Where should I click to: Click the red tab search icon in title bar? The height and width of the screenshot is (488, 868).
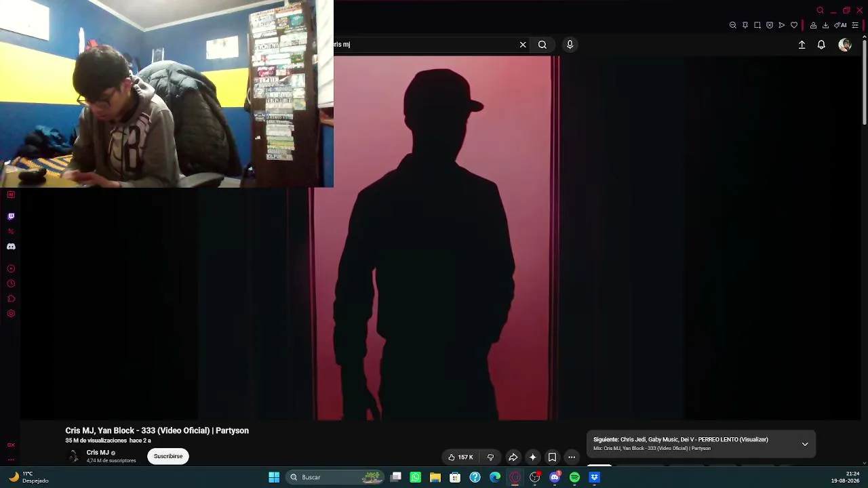(x=820, y=10)
